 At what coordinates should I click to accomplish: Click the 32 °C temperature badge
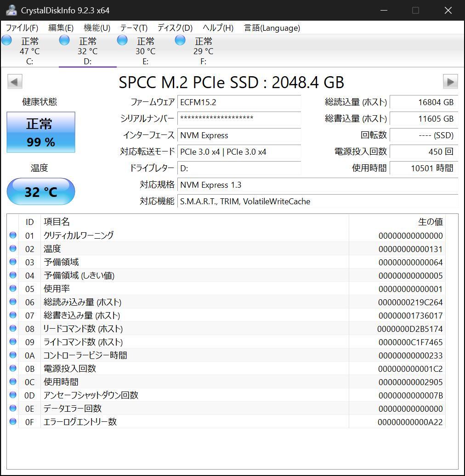(x=40, y=191)
